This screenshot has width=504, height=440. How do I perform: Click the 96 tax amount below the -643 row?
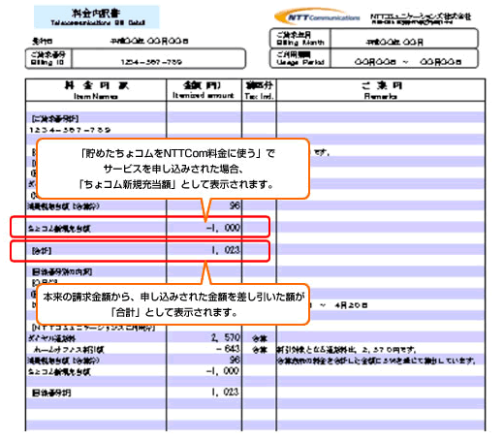[x=235, y=360]
